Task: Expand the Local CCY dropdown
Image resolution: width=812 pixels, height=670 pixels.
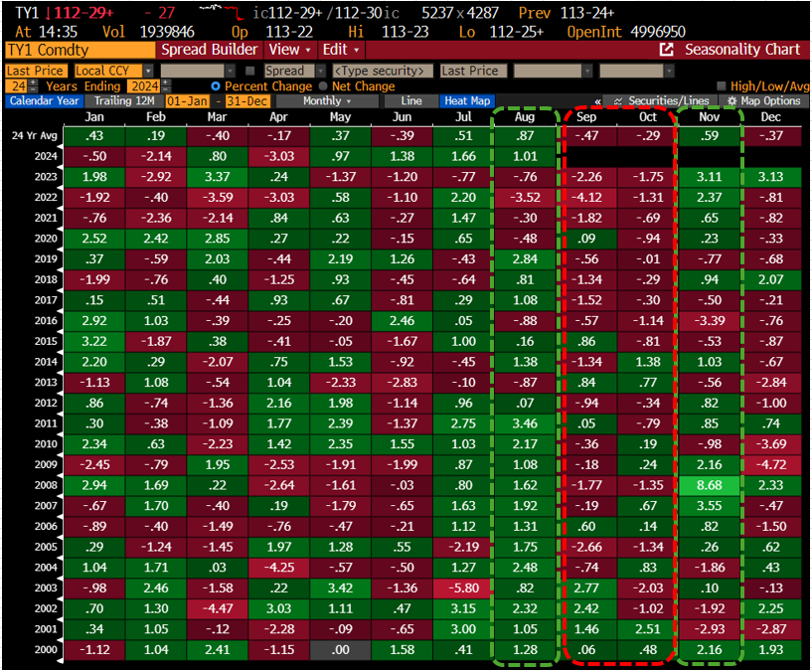Action: click(148, 72)
